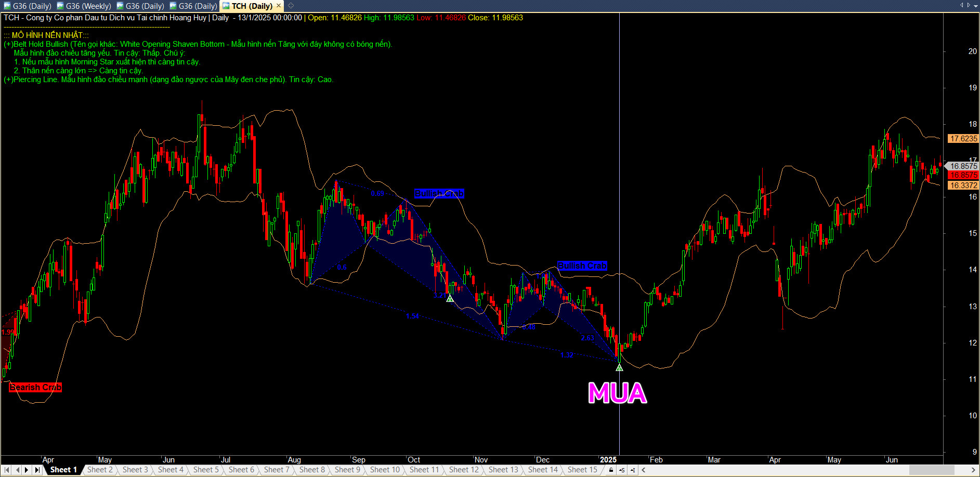Click the green buy signal triangle above MUA
The image size is (980, 477).
(x=619, y=368)
